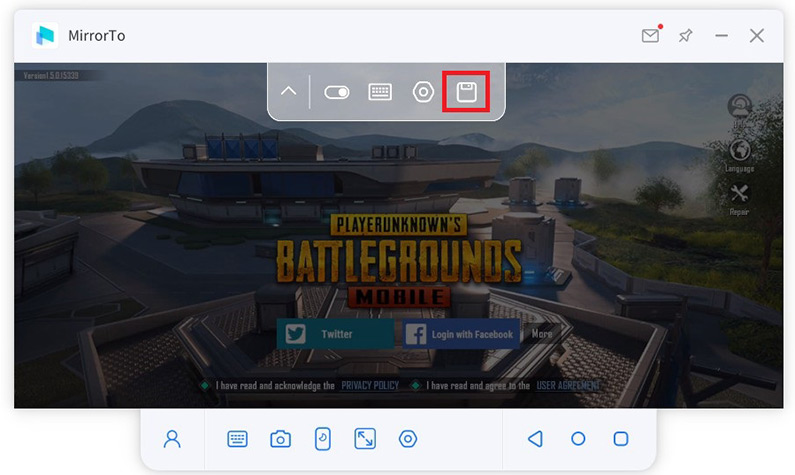The height and width of the screenshot is (475, 795).
Task: Check the privacy policy acknowledgement box
Action: pyautogui.click(x=204, y=386)
